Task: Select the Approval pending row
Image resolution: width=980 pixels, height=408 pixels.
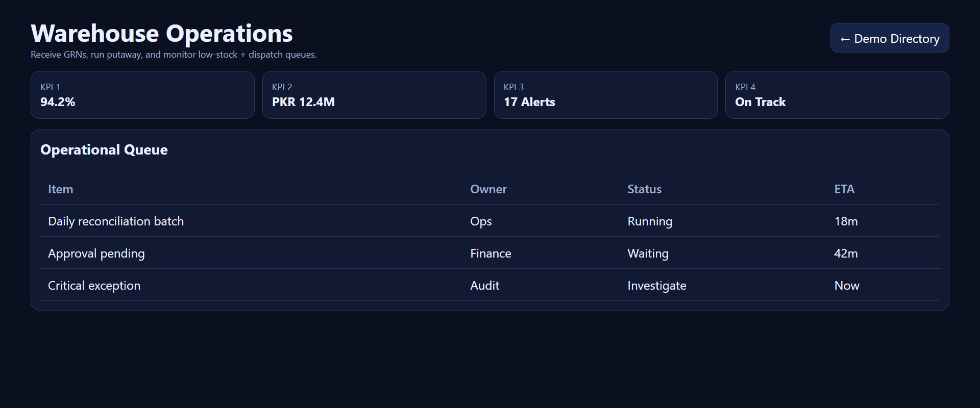Action: [x=96, y=253]
